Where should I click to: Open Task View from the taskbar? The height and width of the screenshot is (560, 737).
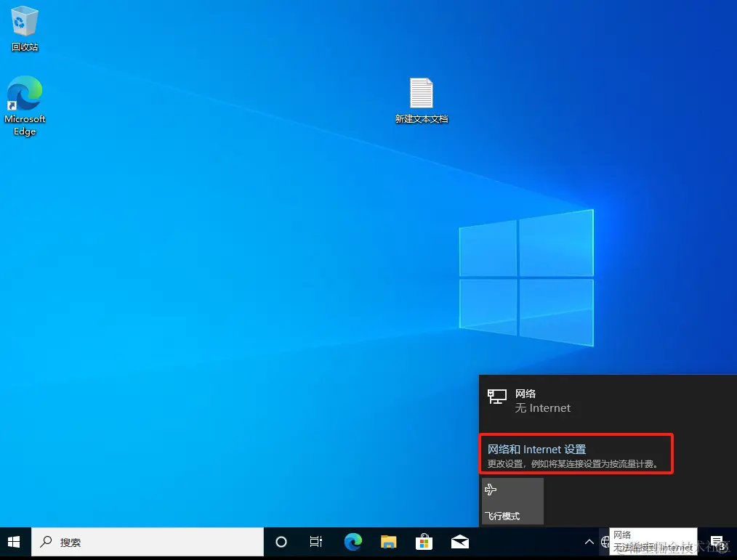click(316, 542)
